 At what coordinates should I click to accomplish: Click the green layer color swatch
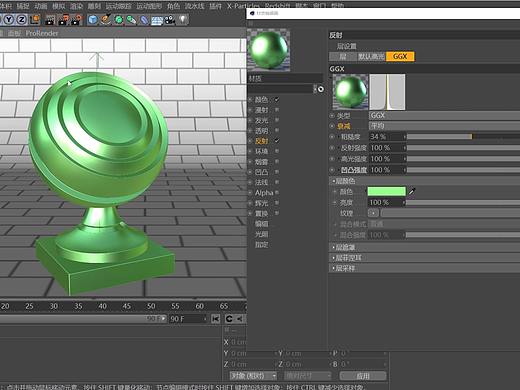point(387,191)
